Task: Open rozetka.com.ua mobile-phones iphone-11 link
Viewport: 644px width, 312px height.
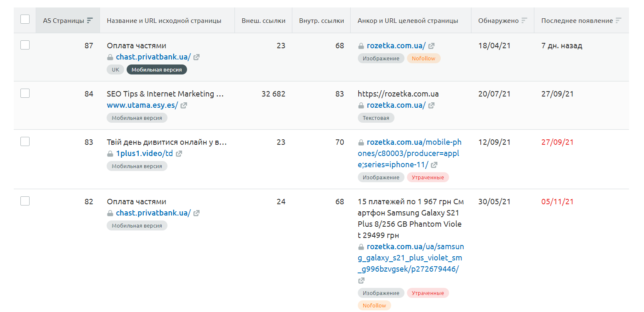Action: point(410,153)
